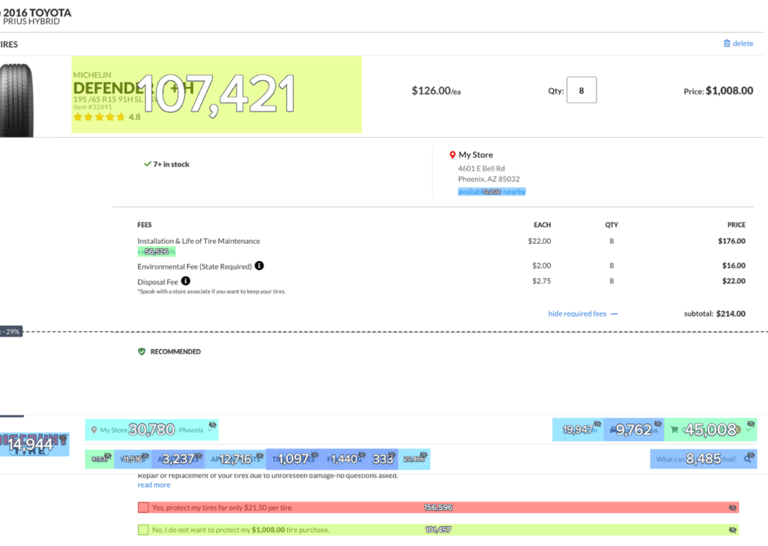Click info icon next to Disposal Fee
The image size is (768, 546).
(x=186, y=281)
